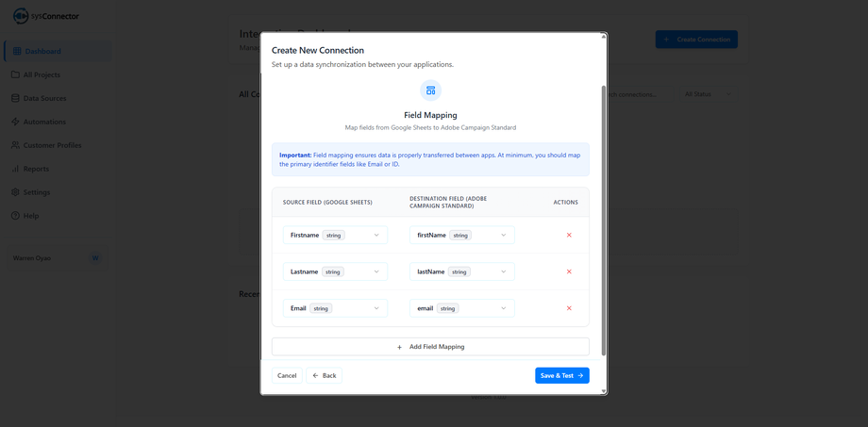Remove the Firstname field mapping row

[x=569, y=235]
